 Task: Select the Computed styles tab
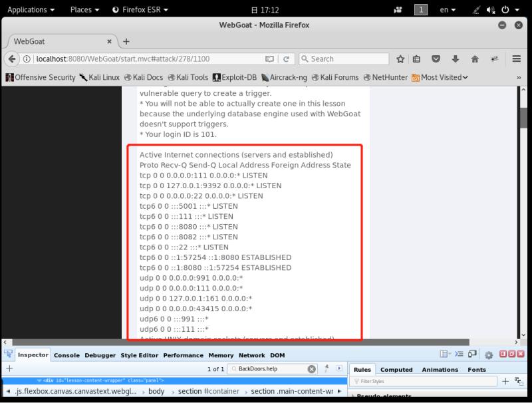[396, 370]
